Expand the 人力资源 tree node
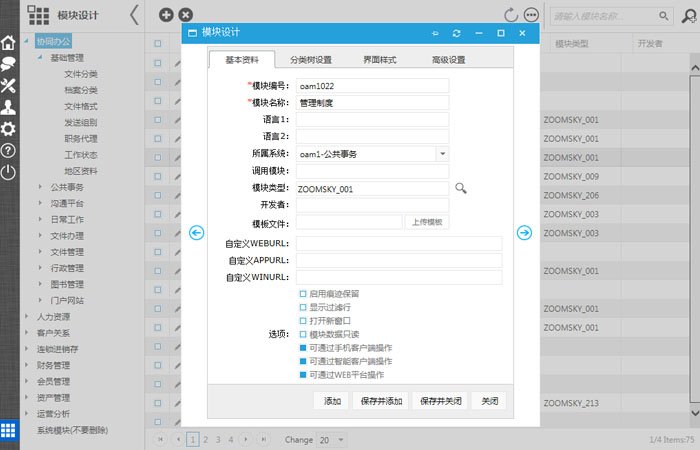This screenshot has height=450, width=700. pyautogui.click(x=26, y=317)
